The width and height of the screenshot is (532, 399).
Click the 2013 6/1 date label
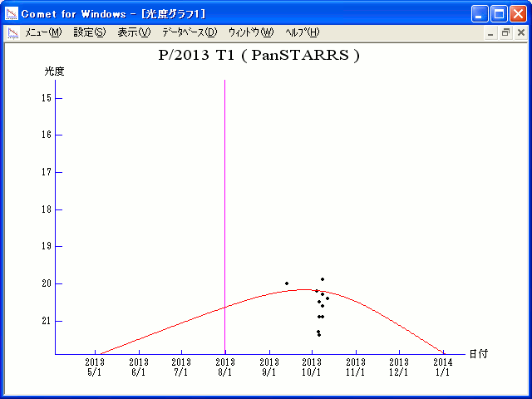(139, 367)
